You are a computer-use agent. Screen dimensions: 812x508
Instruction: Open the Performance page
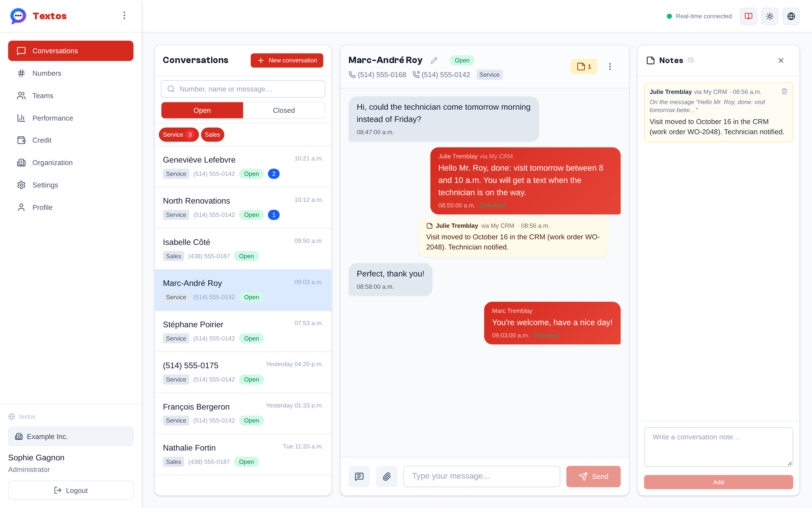coord(71,118)
